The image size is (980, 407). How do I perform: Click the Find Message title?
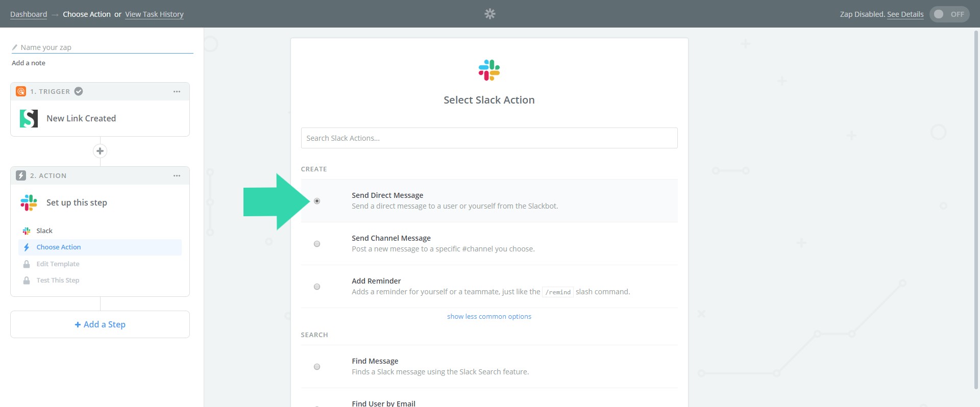coord(375,361)
